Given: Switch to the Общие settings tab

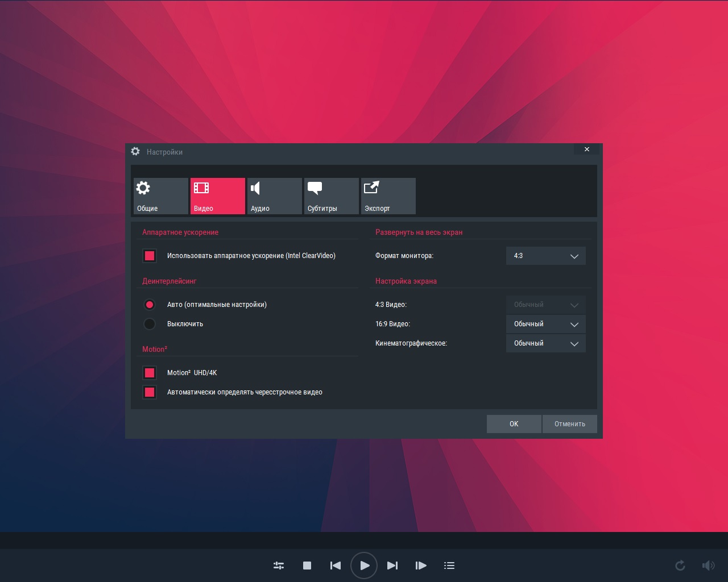Looking at the screenshot, I should click(161, 196).
